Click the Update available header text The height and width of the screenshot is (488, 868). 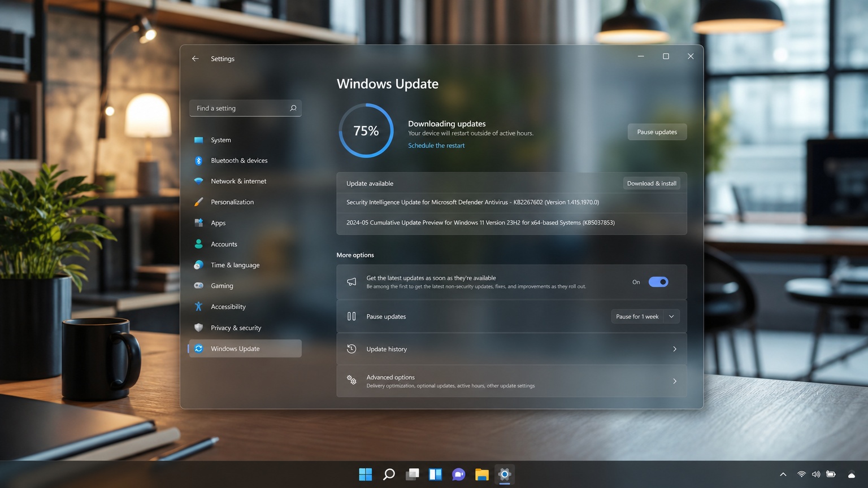click(x=370, y=184)
